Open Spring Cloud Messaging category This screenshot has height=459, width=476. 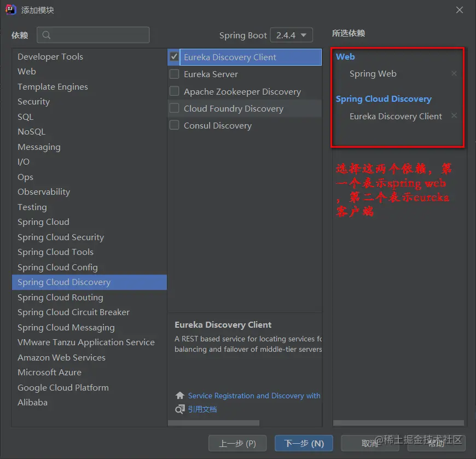point(89,327)
